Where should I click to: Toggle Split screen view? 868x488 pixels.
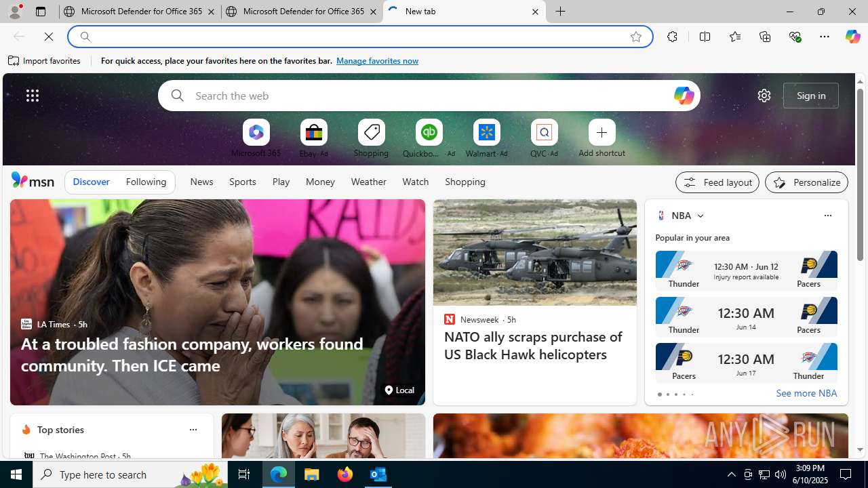(x=705, y=37)
